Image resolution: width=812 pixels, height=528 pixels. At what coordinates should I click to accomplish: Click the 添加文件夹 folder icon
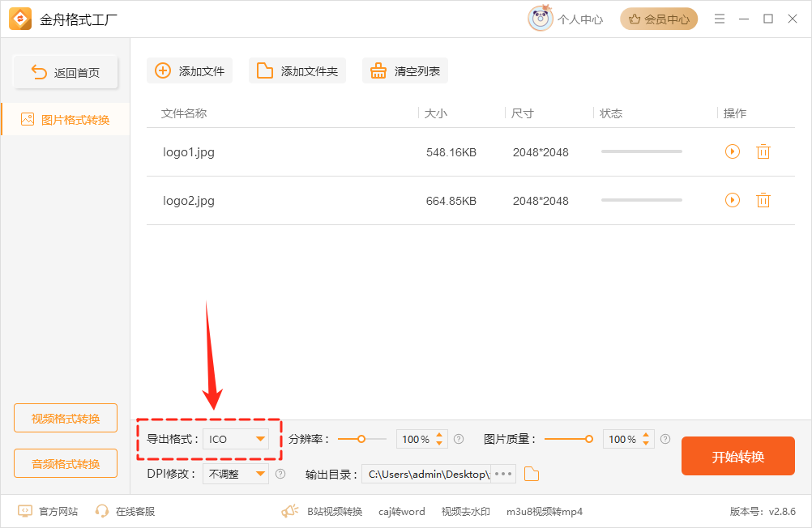coord(264,70)
